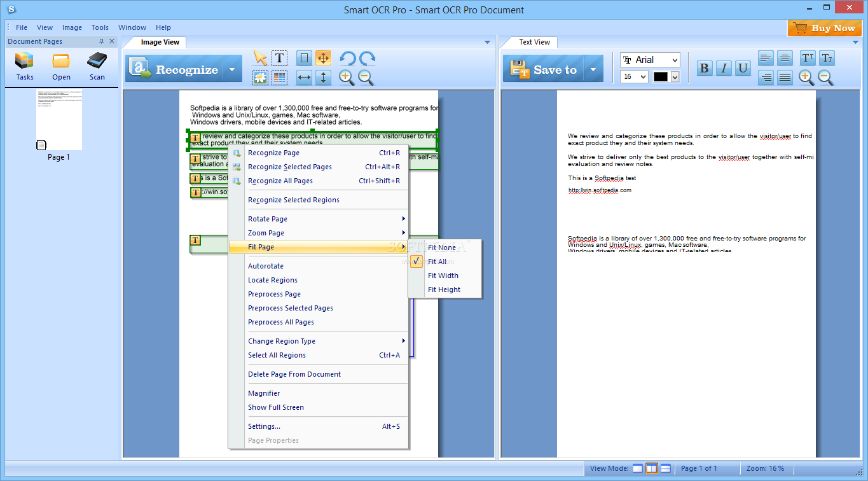Select the table region tool
The image size is (868, 481).
tap(279, 78)
